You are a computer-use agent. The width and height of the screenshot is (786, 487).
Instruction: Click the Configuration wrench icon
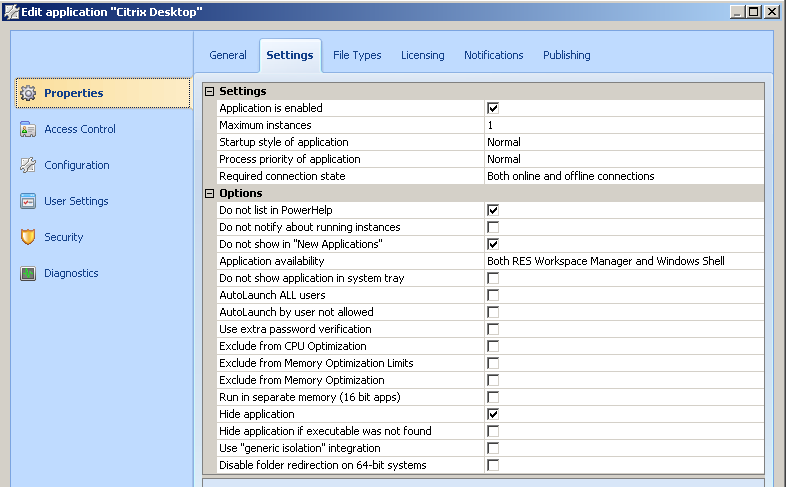pyautogui.click(x=28, y=165)
